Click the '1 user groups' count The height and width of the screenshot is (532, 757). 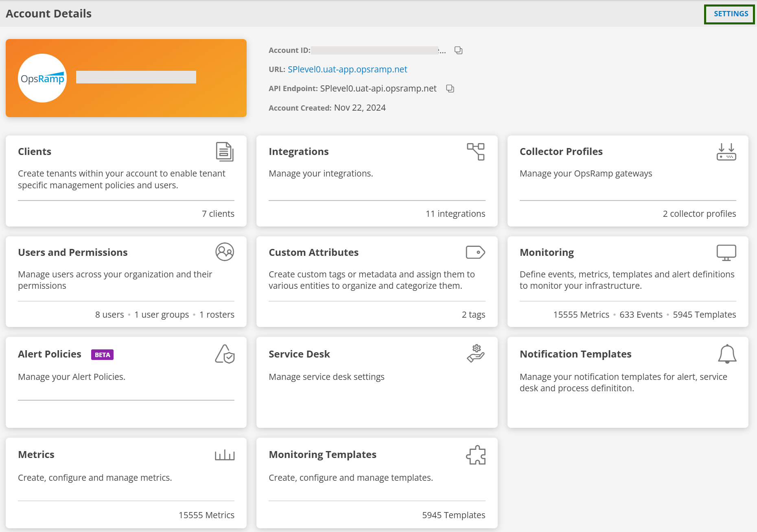click(162, 315)
